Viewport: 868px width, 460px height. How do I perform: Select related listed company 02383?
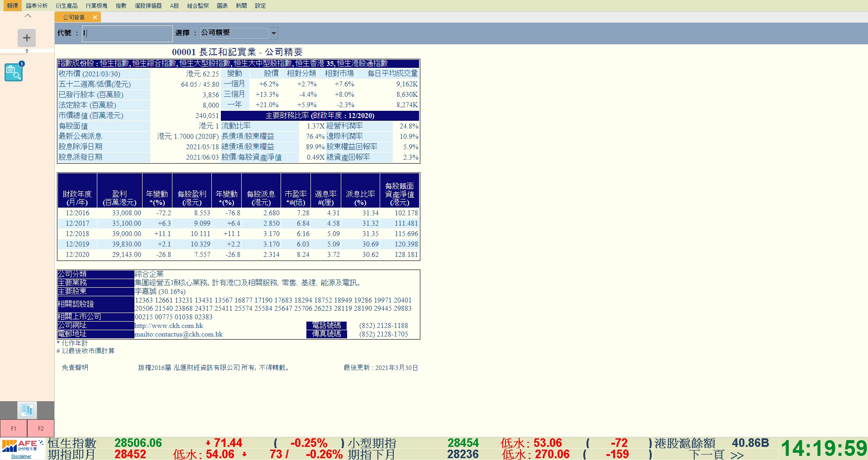pos(204,317)
